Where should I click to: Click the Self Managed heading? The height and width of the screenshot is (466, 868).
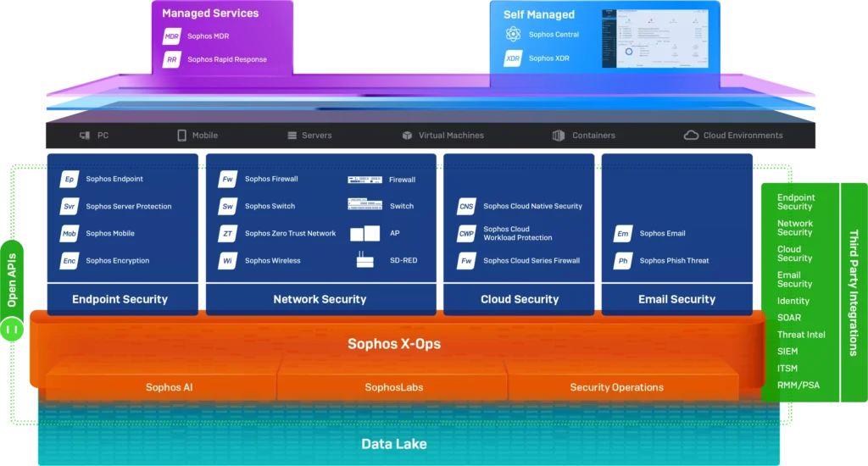pos(538,15)
